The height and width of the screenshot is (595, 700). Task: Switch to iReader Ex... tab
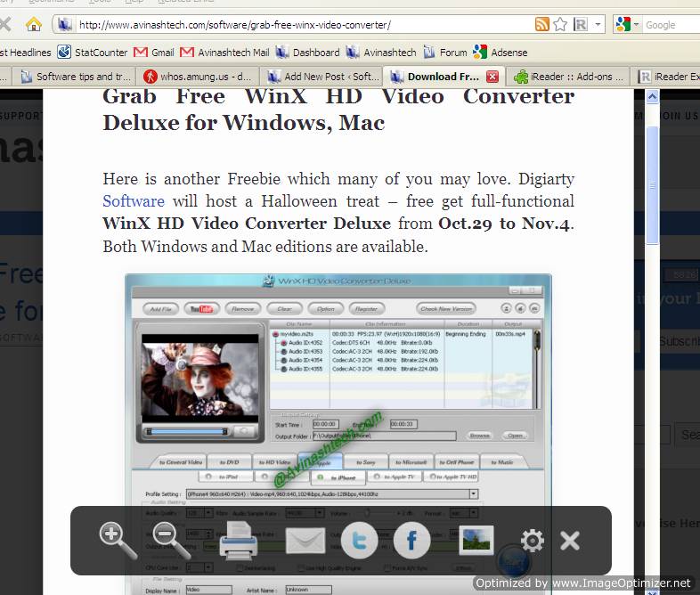coord(665,77)
